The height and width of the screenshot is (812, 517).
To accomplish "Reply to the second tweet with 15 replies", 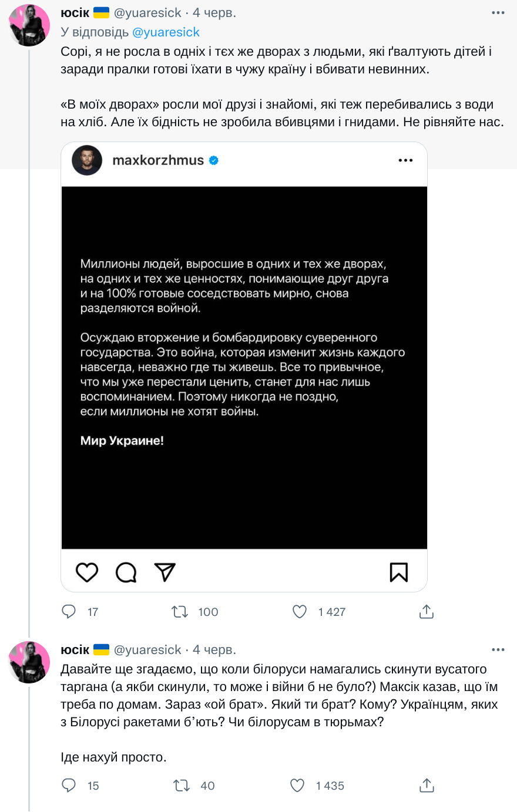I will pos(69,786).
